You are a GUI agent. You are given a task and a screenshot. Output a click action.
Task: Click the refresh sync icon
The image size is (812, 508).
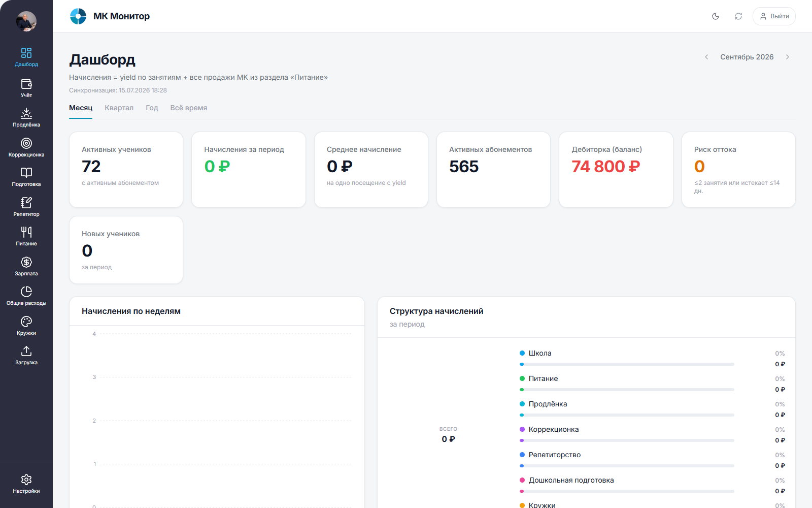pos(738,16)
